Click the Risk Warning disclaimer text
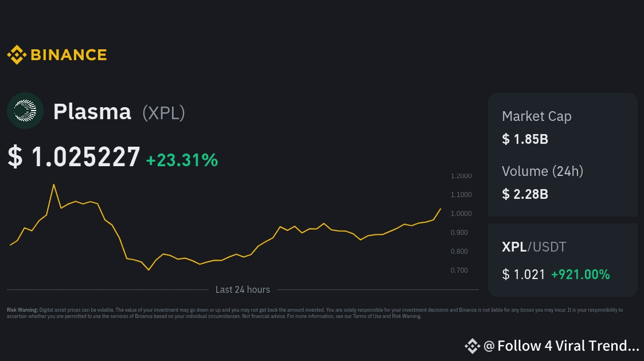The height and width of the screenshot is (361, 644). 315,313
